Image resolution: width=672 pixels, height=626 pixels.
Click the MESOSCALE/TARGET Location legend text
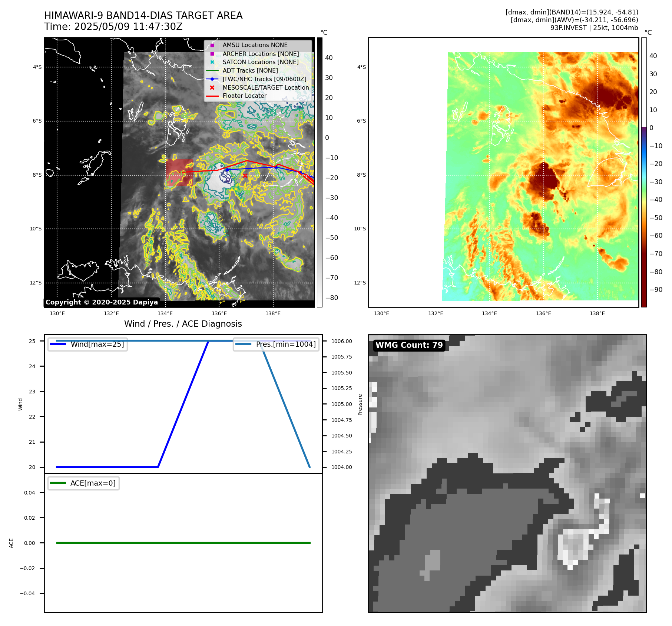(x=266, y=87)
